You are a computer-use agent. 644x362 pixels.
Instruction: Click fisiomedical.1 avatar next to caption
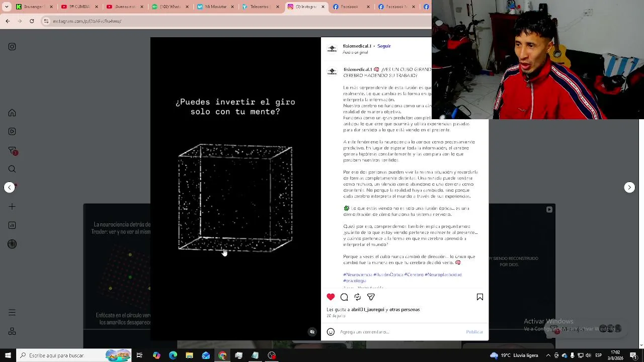point(332,72)
